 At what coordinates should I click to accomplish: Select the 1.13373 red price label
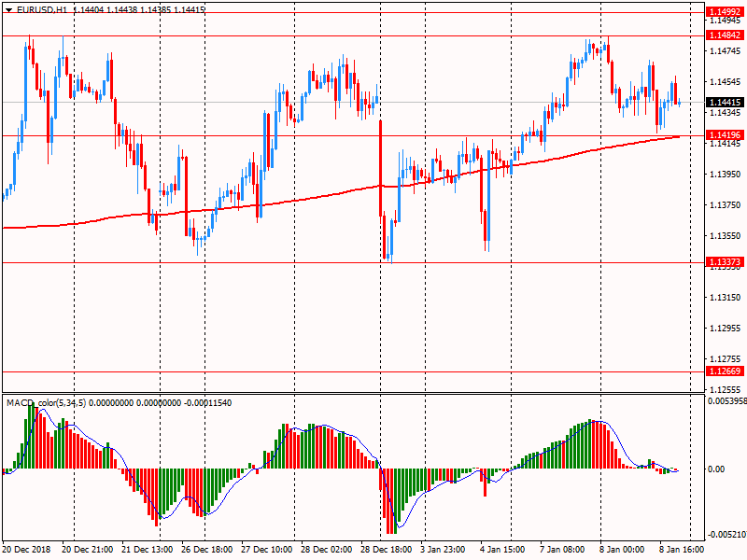[x=725, y=262]
